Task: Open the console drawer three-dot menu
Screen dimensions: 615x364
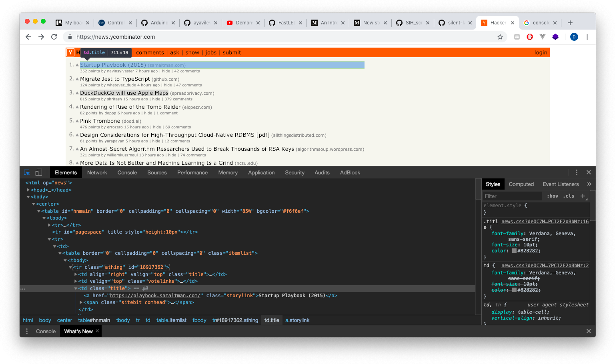Action: tap(27, 331)
